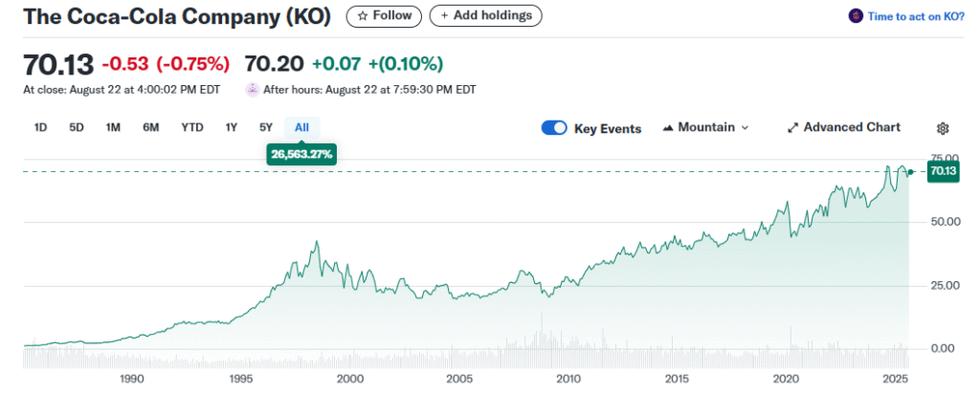Click the purple icon beside Time to act
This screenshot has width=980, height=394.
click(x=855, y=16)
